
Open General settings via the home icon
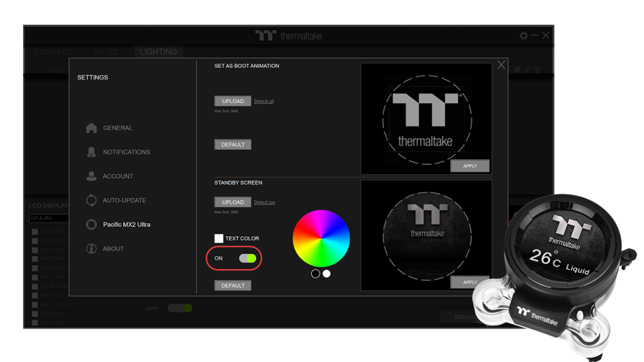tap(91, 128)
